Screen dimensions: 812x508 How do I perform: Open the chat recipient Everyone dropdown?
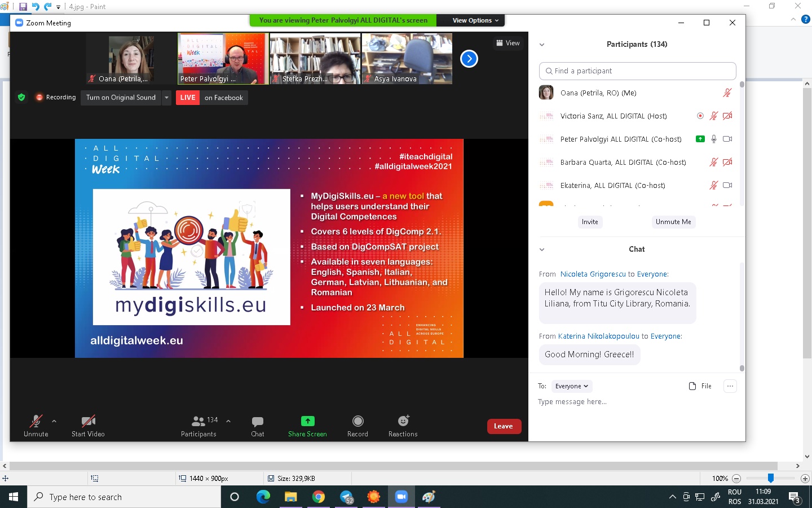click(x=571, y=386)
